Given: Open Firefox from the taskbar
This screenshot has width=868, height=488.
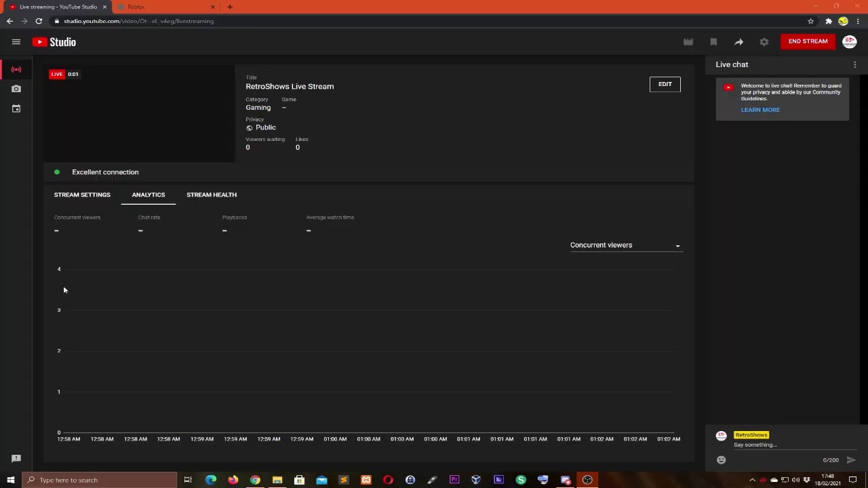Looking at the screenshot, I should pos(233,480).
